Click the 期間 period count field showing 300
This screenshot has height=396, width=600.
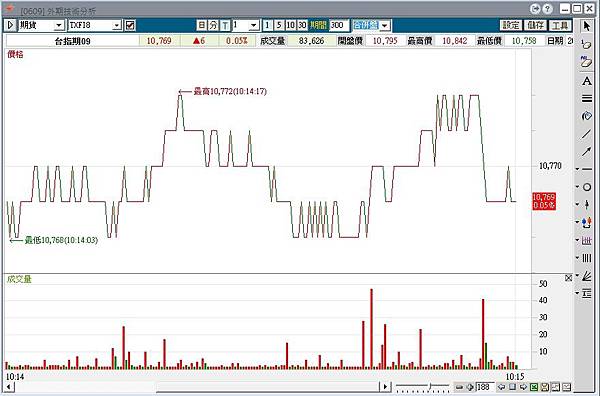[339, 25]
